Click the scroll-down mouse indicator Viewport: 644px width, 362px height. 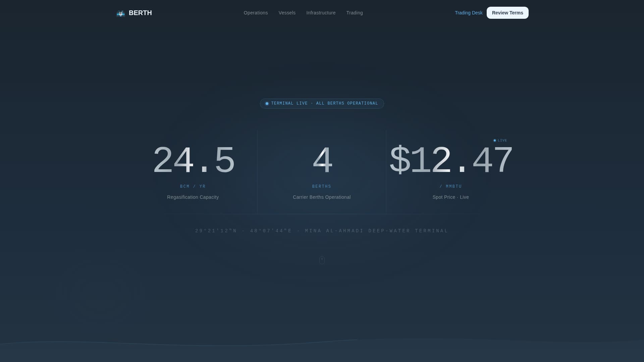coord(322,260)
